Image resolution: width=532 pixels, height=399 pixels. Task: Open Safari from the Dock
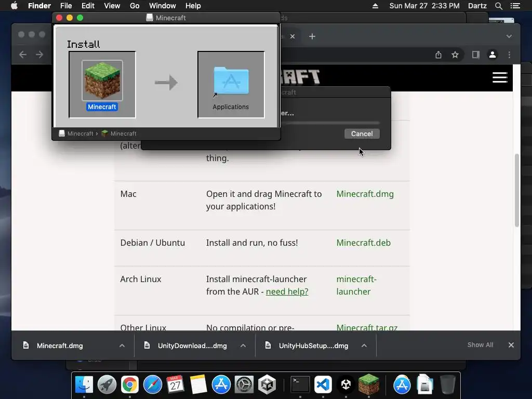153,384
